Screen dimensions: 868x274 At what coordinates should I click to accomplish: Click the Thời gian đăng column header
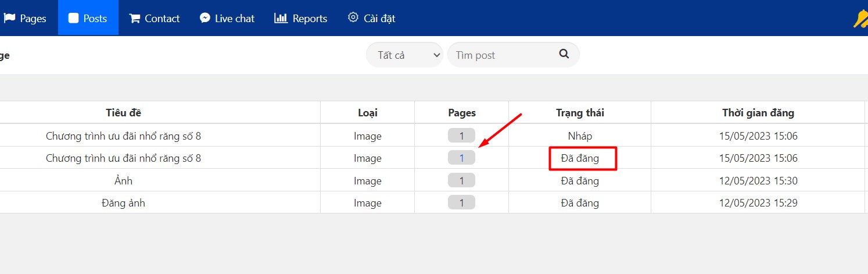click(x=758, y=113)
